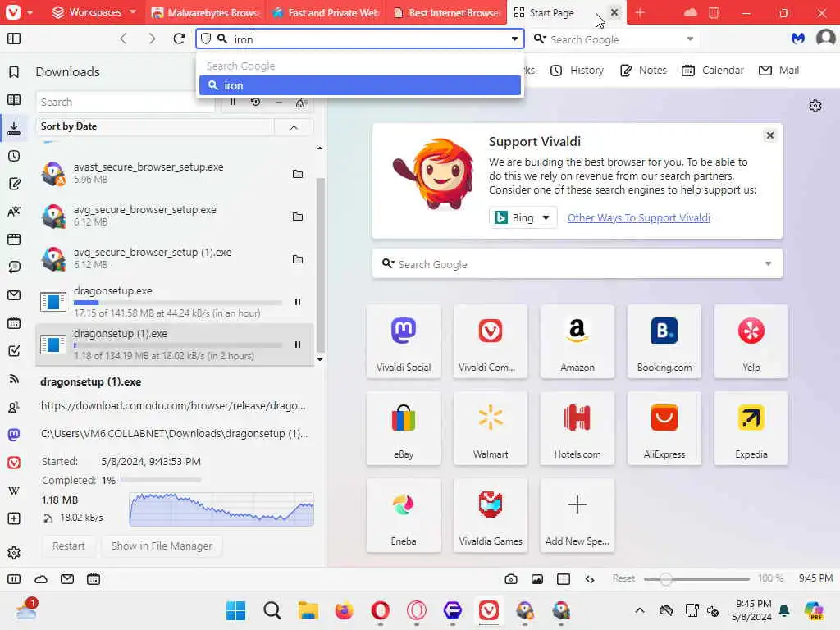Open the shield content blocker icon

[206, 39]
